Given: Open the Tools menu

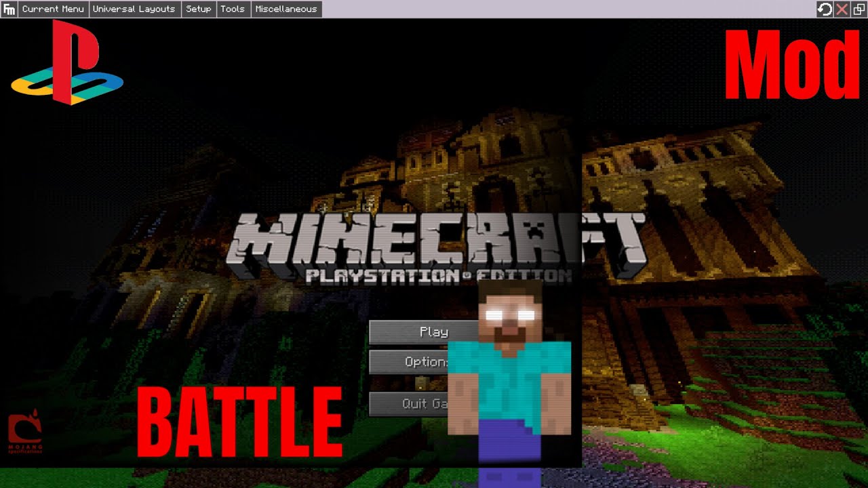Looking at the screenshot, I should coord(233,9).
